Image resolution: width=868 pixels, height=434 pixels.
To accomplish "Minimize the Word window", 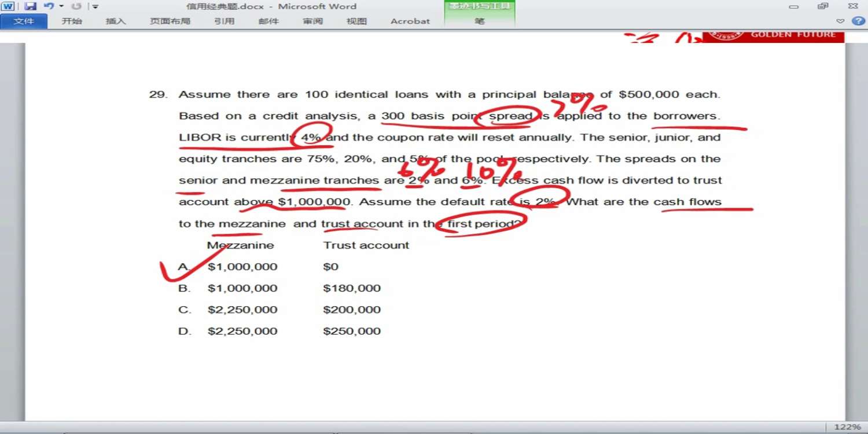I will 794,7.
